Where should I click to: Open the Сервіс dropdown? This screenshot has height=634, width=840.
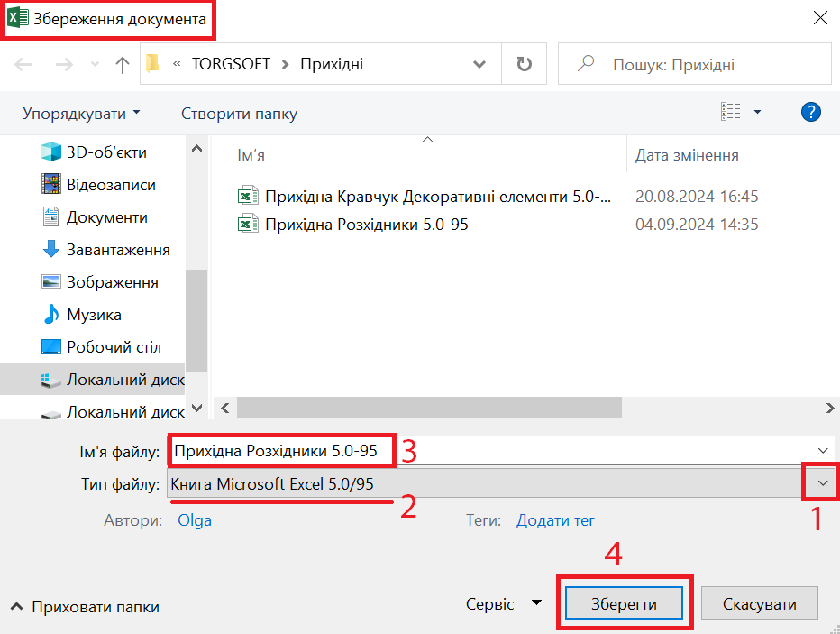point(503,603)
